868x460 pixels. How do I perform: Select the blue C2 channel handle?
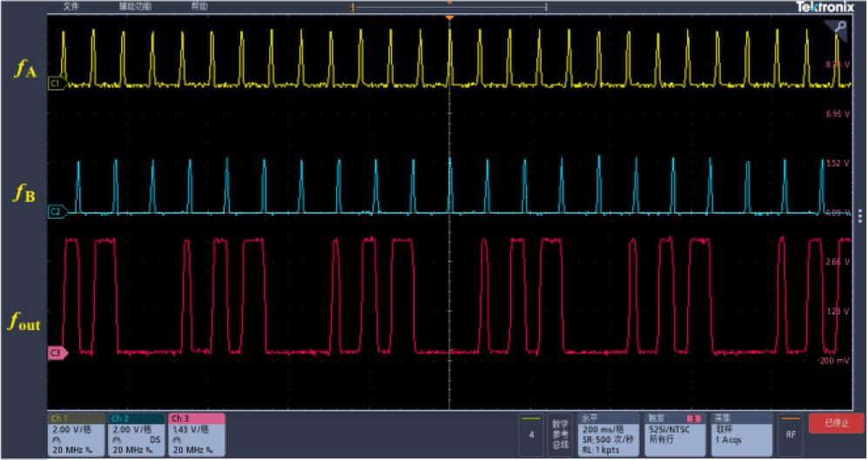tap(54, 212)
